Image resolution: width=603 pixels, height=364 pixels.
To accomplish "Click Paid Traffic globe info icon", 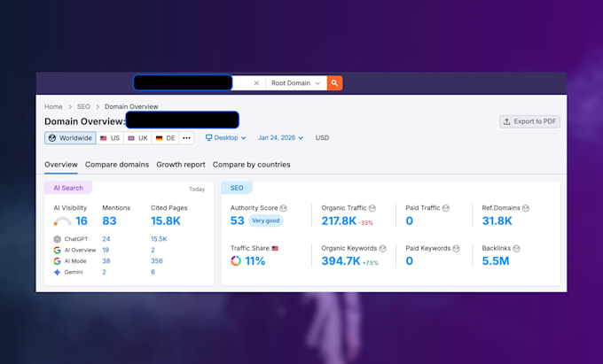I will tap(446, 208).
